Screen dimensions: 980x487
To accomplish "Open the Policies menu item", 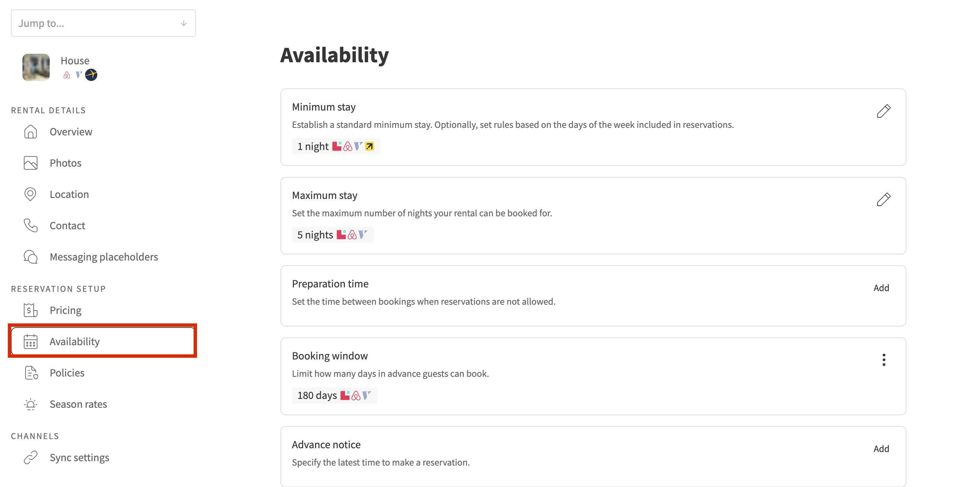I will point(67,373).
